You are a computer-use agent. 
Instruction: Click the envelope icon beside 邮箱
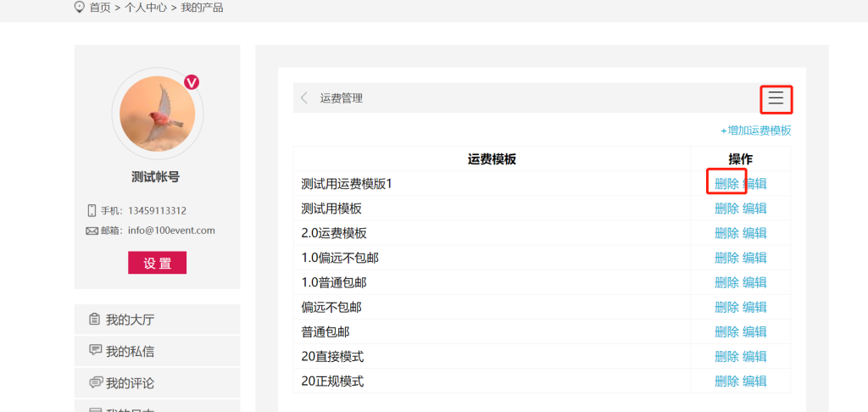coord(92,231)
